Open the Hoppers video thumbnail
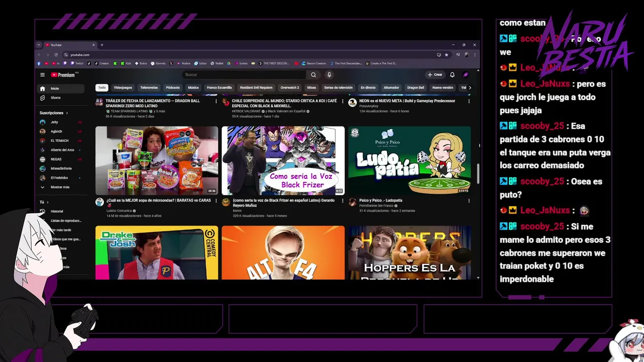Viewport: 644px width, 362px height. (x=410, y=252)
